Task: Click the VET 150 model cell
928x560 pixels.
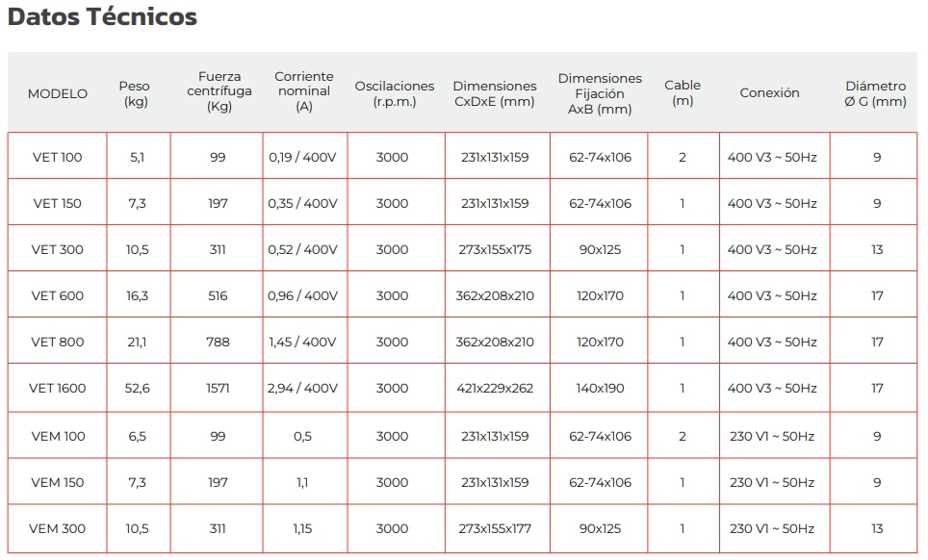Action: click(x=58, y=203)
